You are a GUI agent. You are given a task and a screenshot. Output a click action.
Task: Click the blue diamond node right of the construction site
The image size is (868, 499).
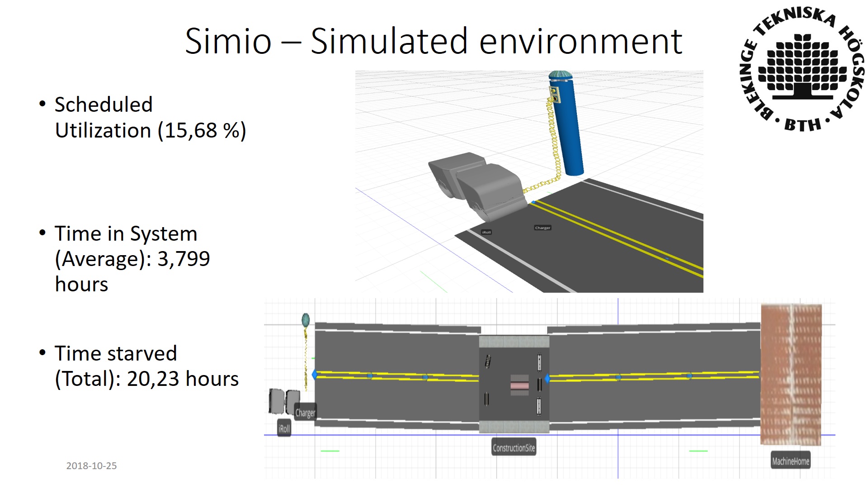(x=547, y=378)
